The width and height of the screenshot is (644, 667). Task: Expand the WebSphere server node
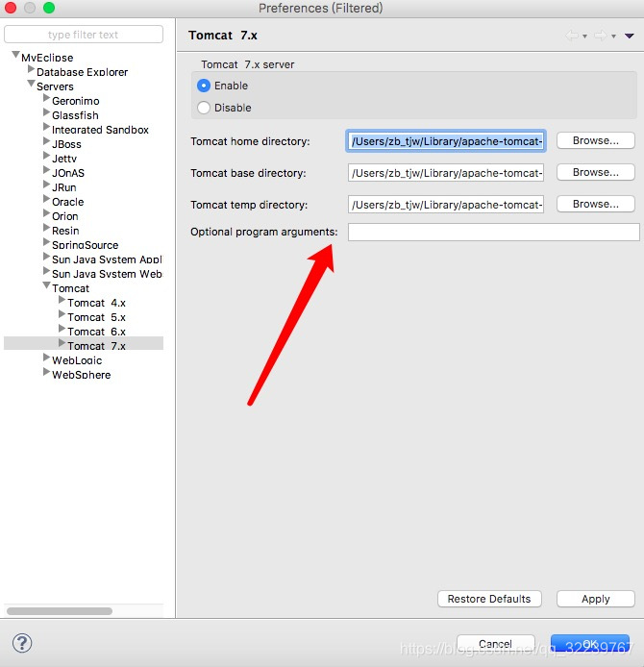coord(46,371)
